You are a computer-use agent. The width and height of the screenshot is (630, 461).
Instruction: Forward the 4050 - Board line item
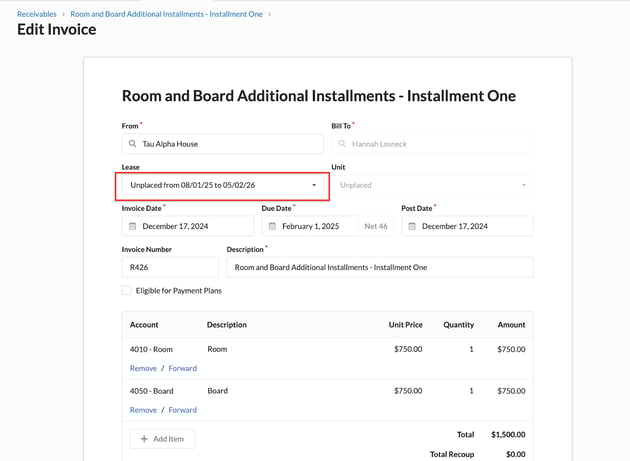182,410
